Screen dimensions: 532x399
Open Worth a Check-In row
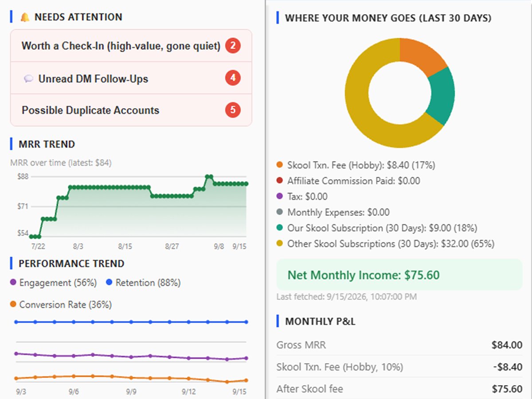pos(131,46)
